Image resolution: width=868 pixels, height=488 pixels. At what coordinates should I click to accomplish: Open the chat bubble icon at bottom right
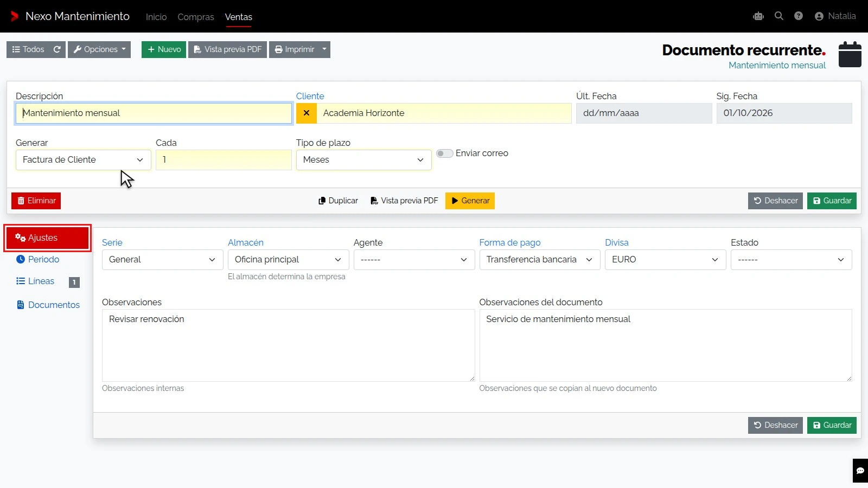point(860,471)
